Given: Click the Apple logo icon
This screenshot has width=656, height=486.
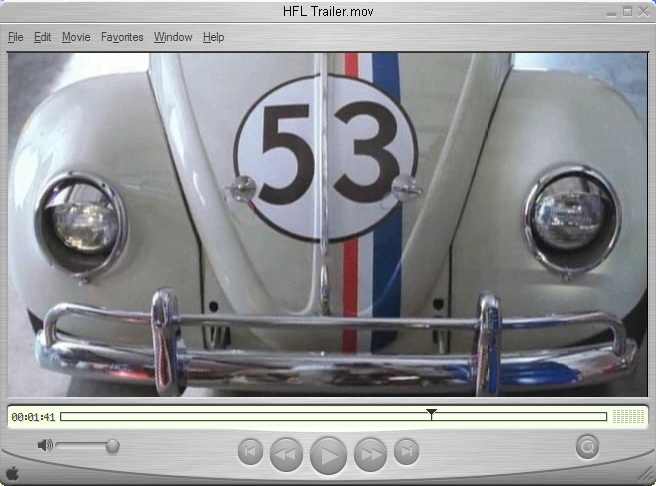Looking at the screenshot, I should (12, 474).
